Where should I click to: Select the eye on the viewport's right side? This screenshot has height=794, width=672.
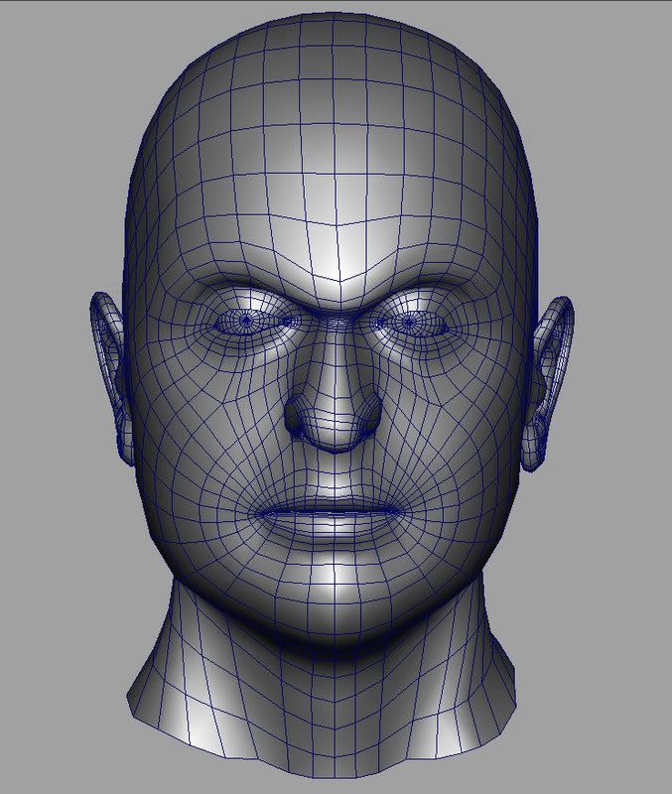tap(409, 323)
